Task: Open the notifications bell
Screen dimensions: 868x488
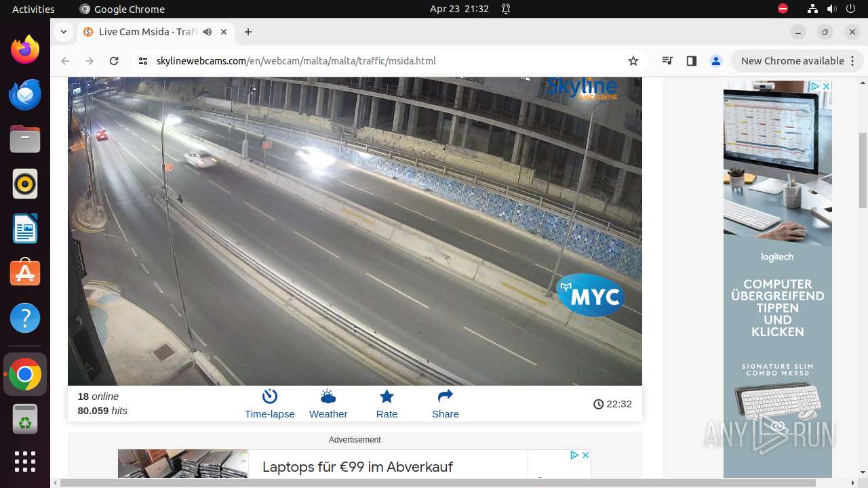Action: pyautogui.click(x=506, y=9)
